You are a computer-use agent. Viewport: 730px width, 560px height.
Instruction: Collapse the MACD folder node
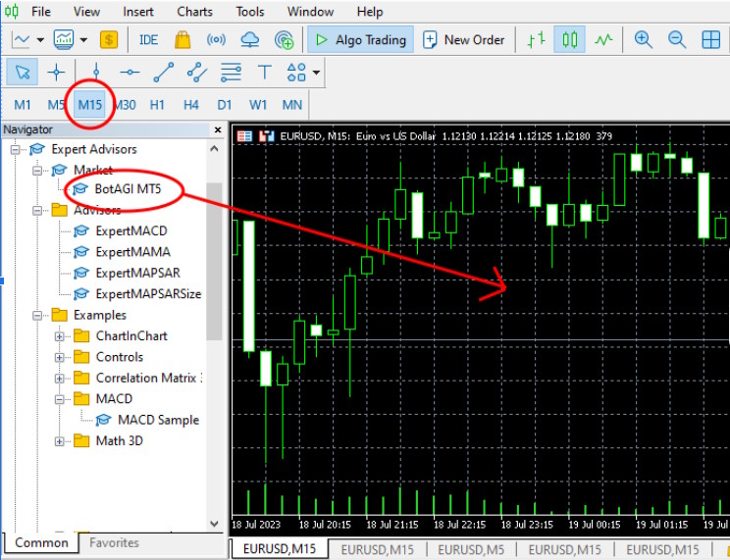pos(60,399)
